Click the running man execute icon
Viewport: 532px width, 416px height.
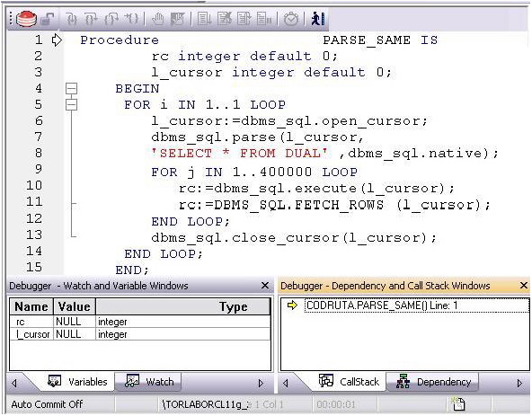coord(318,19)
